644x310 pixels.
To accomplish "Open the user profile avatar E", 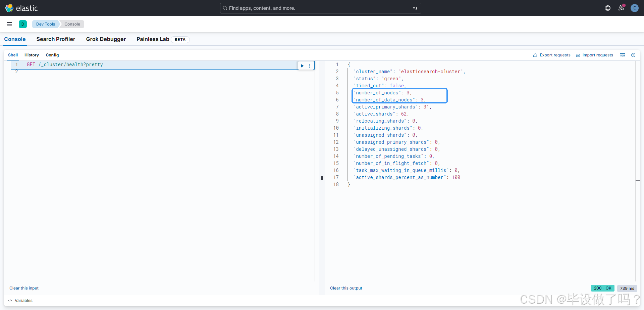I will click(635, 8).
